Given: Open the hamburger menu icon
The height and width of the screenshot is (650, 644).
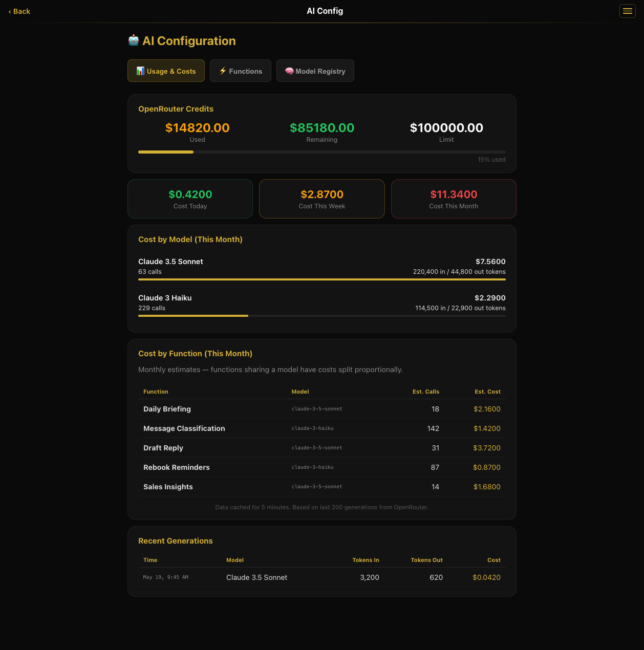Looking at the screenshot, I should 627,11.
